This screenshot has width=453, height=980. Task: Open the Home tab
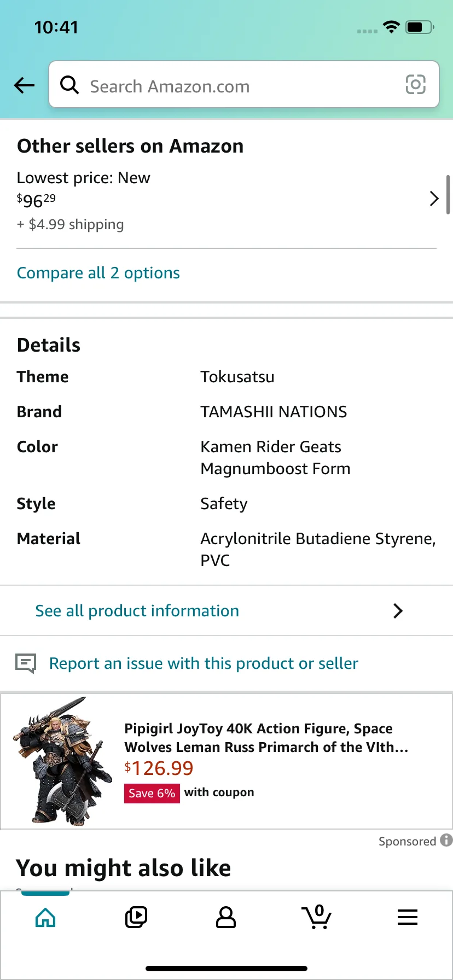coord(45,917)
